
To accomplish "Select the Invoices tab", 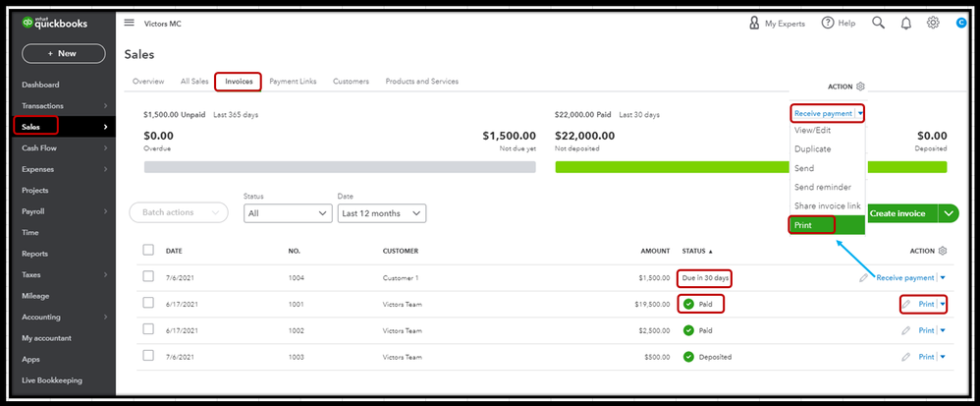I will point(239,82).
